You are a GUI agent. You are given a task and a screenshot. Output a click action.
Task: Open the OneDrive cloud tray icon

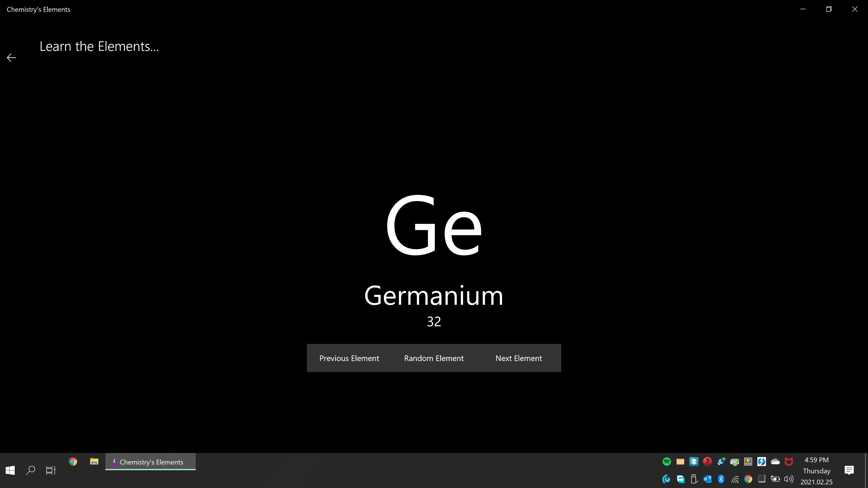click(x=775, y=462)
